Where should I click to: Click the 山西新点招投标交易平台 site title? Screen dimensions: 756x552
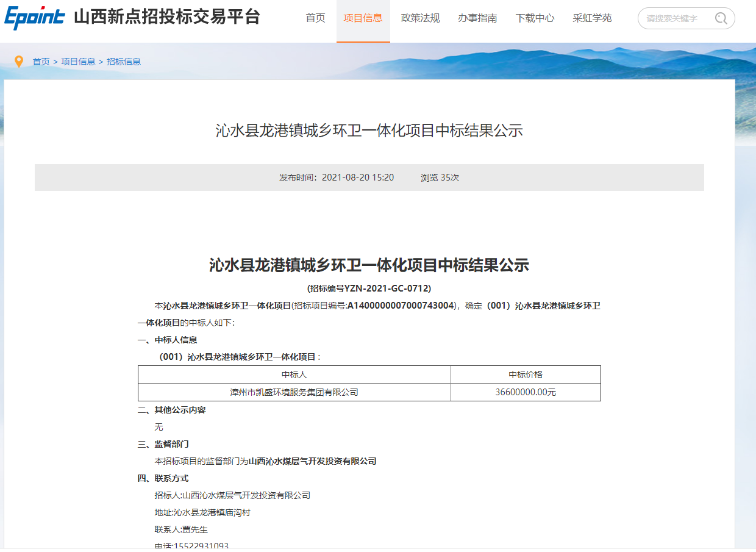tap(167, 17)
